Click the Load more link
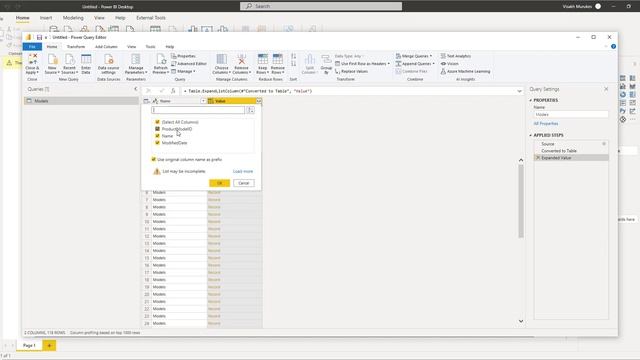The width and height of the screenshot is (640, 360). 243,171
